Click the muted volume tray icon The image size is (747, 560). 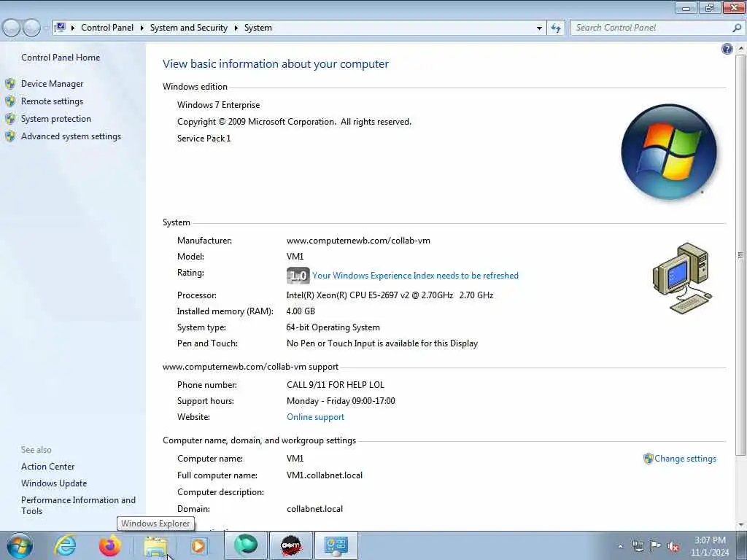point(673,546)
